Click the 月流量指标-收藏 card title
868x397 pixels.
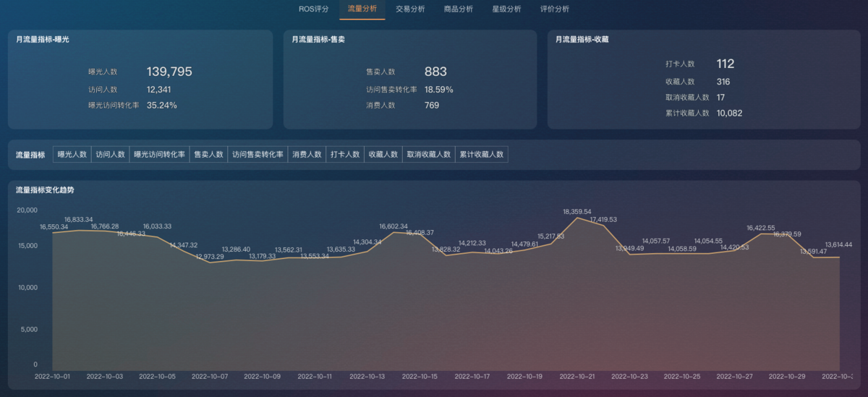pyautogui.click(x=582, y=40)
